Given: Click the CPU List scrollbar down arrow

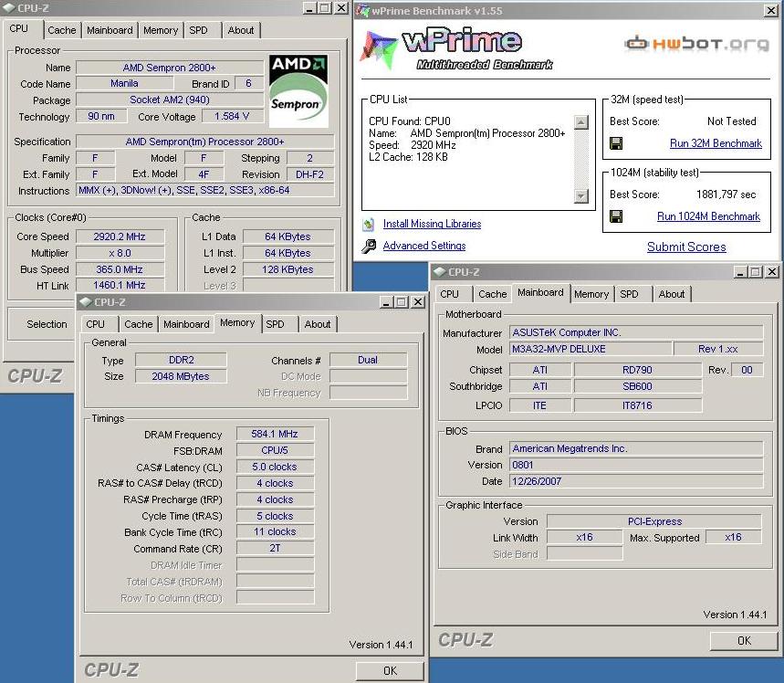Looking at the screenshot, I should point(581,196).
